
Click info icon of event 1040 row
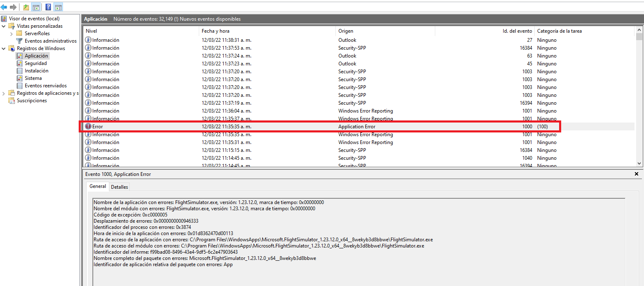[x=88, y=158]
